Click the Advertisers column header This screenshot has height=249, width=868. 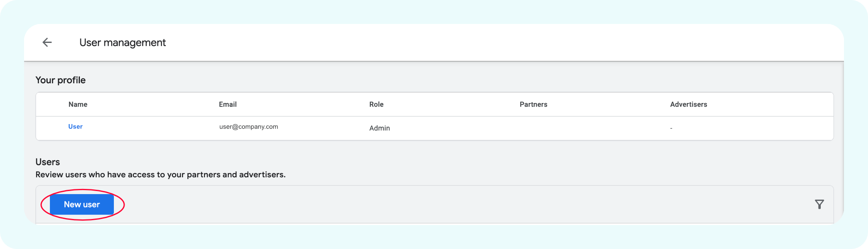click(688, 104)
